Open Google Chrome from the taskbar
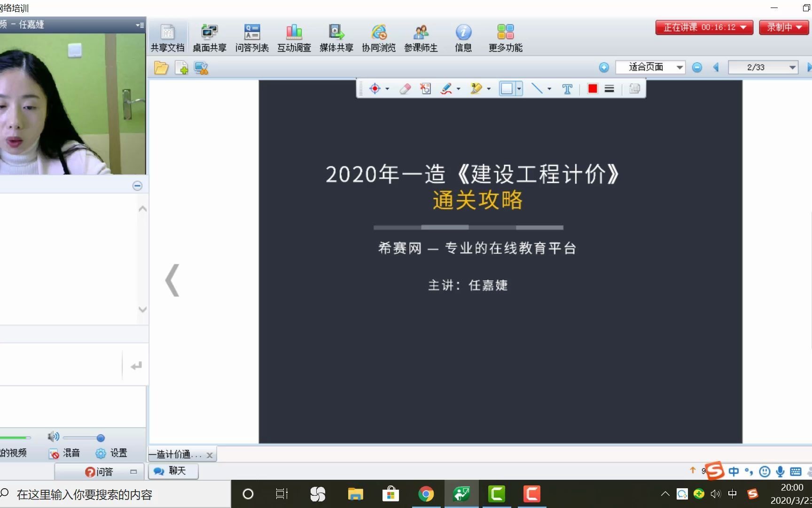This screenshot has width=812, height=508. (426, 494)
